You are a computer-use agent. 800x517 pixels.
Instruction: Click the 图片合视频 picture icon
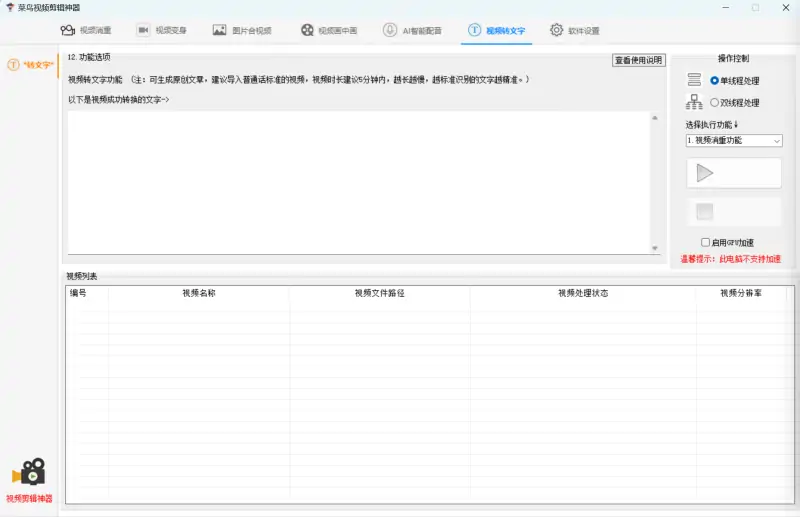point(219,30)
